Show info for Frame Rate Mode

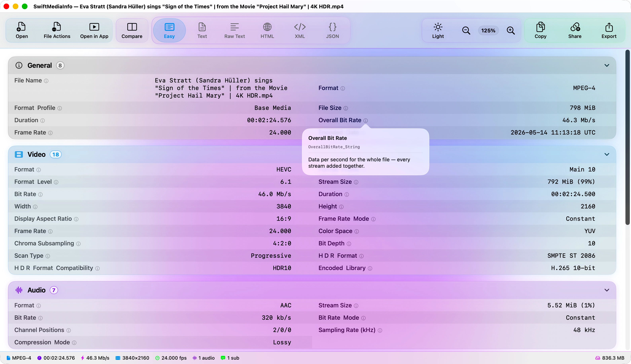373,219
